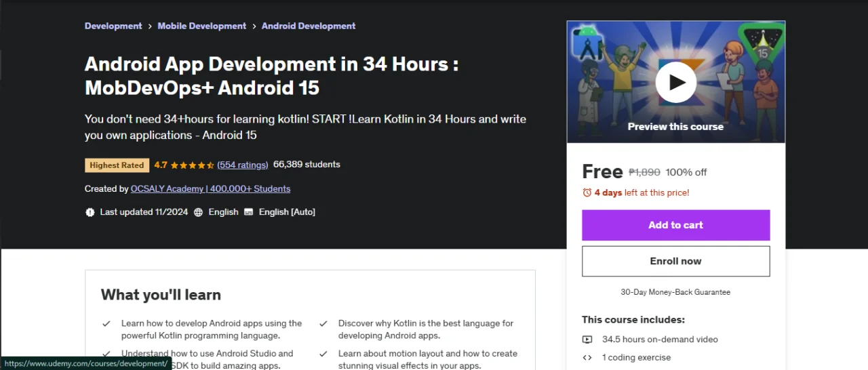Click the '66,389 students' text
Screen dimensions: 868x370
(307, 165)
